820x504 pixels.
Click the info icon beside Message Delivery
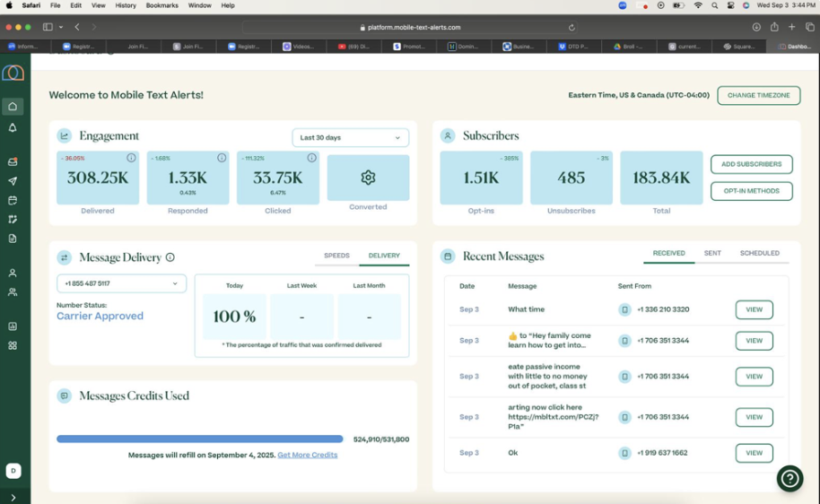coord(170,257)
